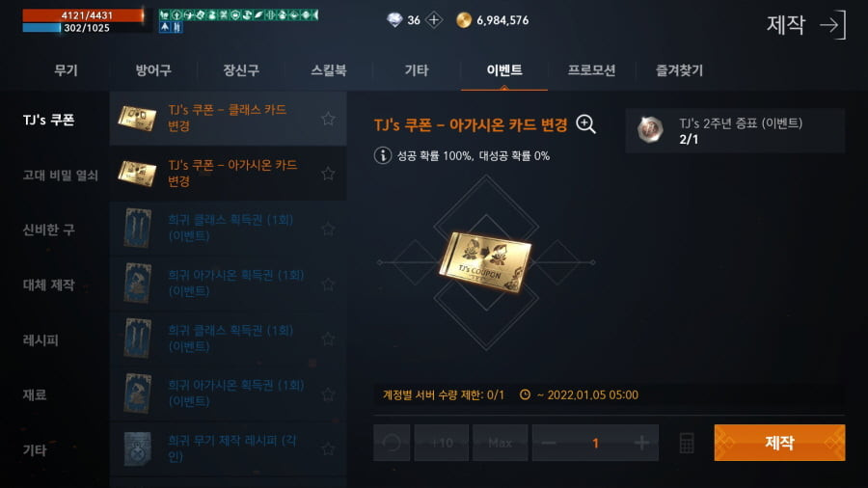Click the gold TJ's COUPON preview image
868x488 pixels.
tap(485, 262)
